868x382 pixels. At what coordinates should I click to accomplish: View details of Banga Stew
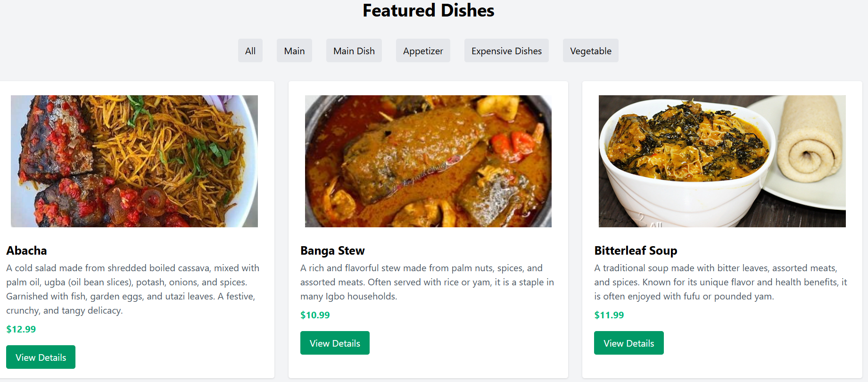tap(335, 343)
